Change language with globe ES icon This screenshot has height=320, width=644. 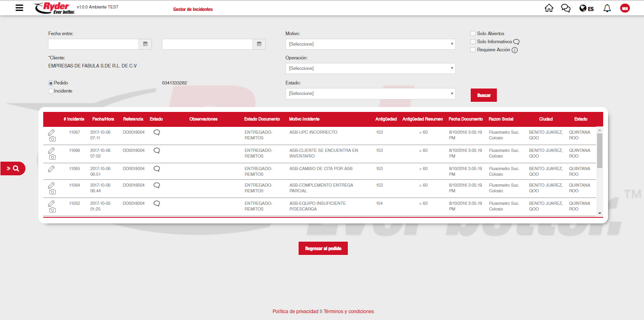[586, 8]
